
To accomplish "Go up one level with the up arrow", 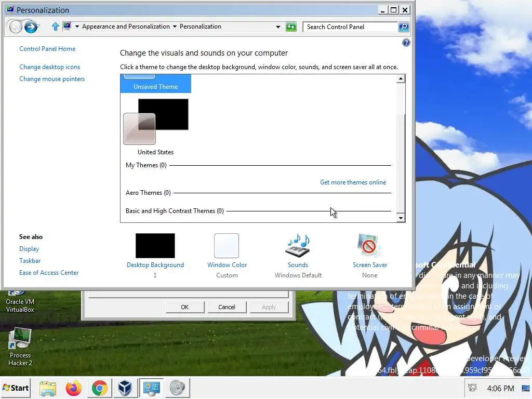I will click(x=55, y=26).
